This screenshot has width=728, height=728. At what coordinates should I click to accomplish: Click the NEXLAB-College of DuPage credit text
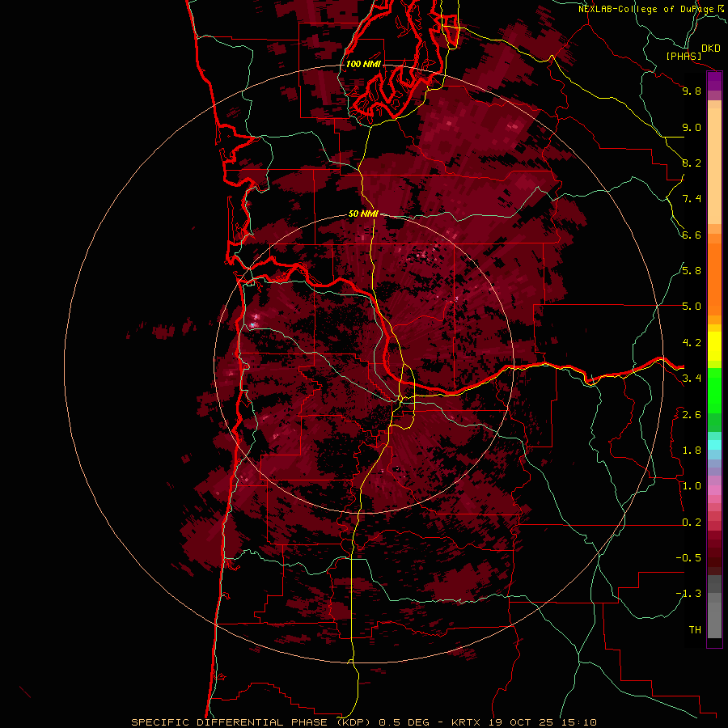click(x=646, y=9)
